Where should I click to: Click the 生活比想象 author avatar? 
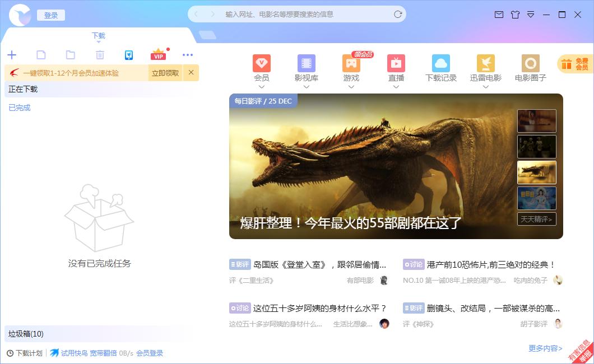point(384,324)
